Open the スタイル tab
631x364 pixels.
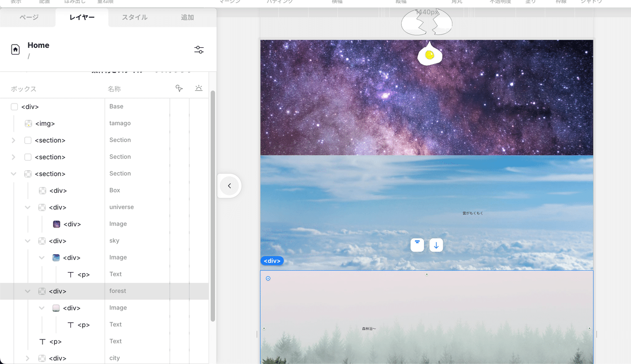point(135,17)
